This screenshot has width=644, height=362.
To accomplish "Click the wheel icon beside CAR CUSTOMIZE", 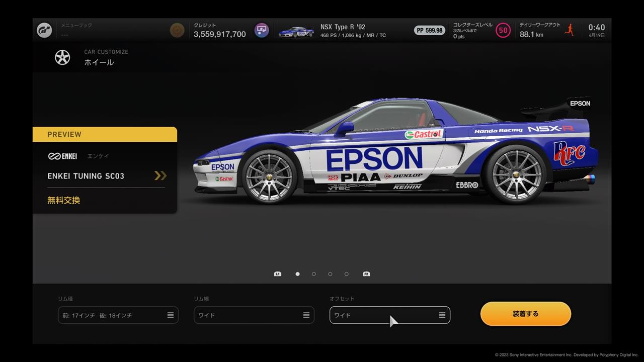I will (62, 57).
